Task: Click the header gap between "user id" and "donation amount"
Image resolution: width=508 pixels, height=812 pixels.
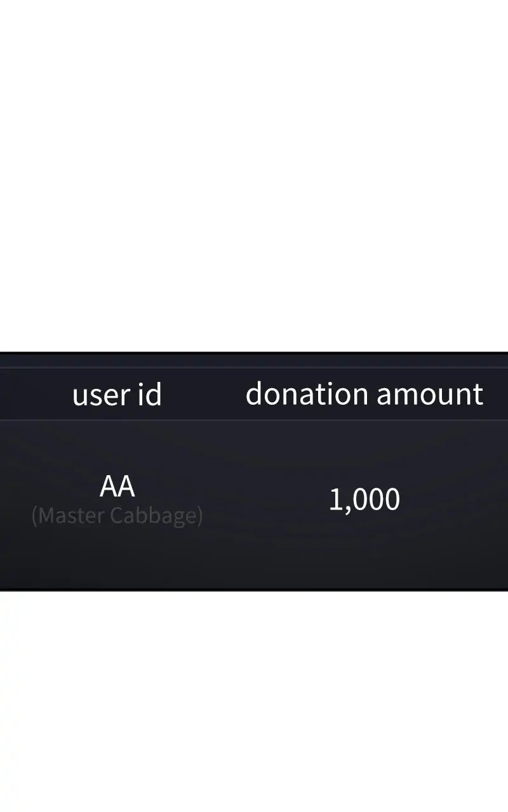Action: point(203,395)
